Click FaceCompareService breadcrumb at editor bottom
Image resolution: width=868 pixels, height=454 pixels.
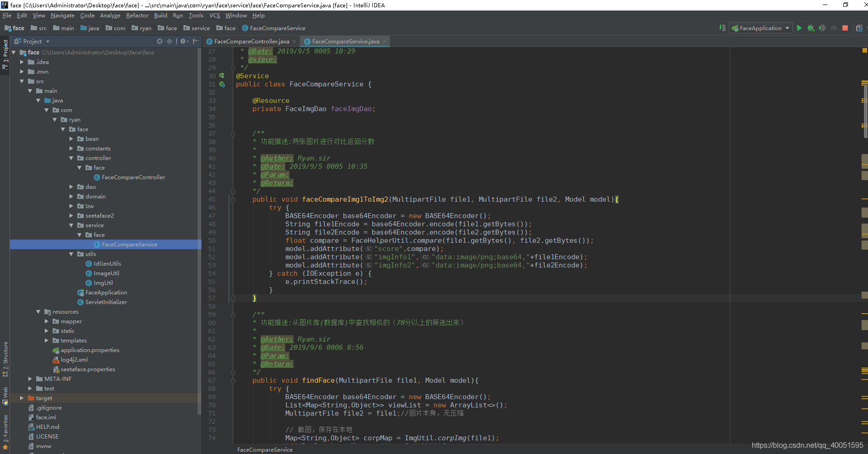point(265,450)
